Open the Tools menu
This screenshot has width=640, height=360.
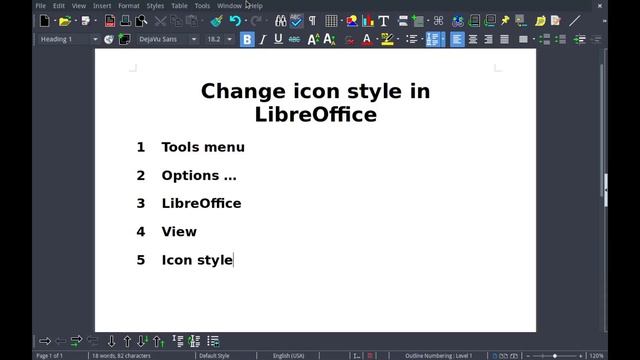click(x=202, y=6)
